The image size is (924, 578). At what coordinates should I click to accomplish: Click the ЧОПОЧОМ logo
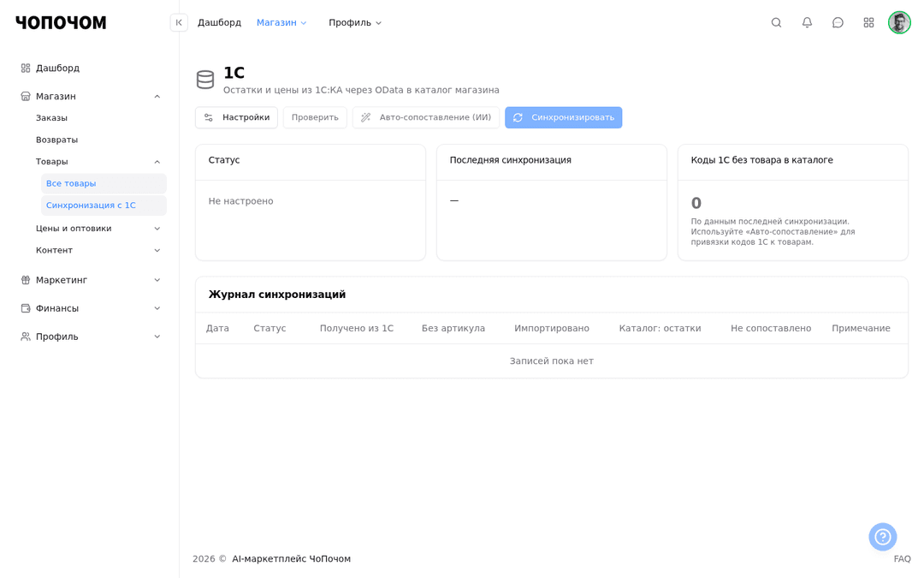[61, 22]
